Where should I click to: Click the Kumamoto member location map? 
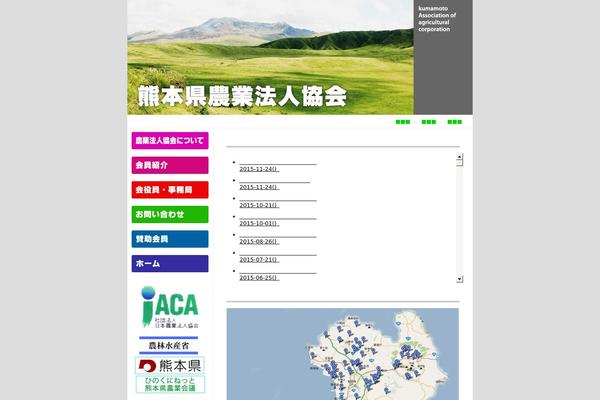point(342,354)
